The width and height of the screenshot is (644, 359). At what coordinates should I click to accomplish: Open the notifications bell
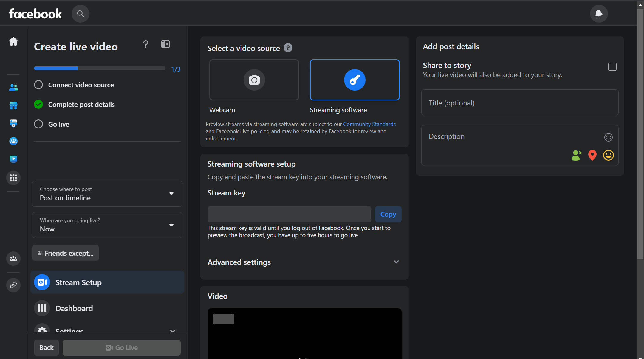(x=599, y=14)
